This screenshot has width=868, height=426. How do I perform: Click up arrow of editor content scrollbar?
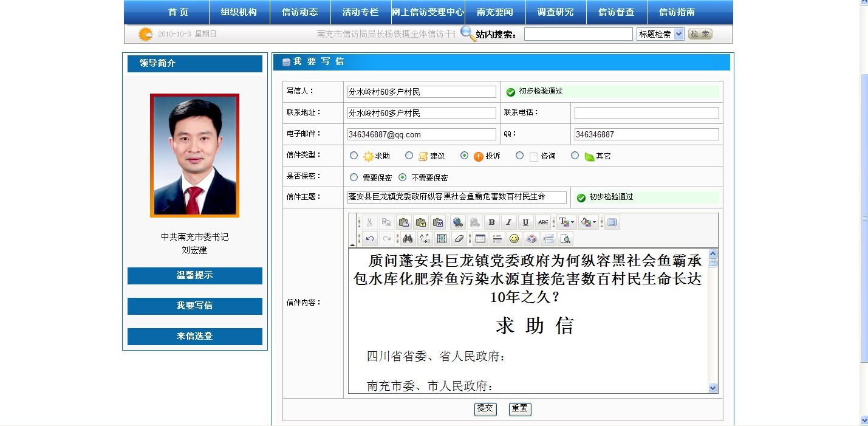[713, 253]
